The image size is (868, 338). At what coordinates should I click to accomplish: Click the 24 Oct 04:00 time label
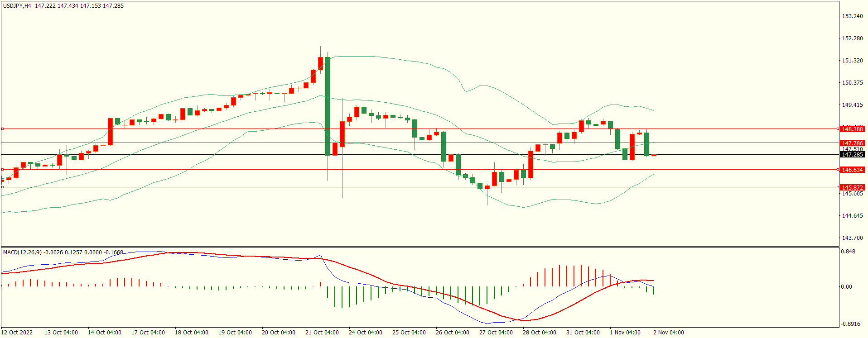(366, 333)
